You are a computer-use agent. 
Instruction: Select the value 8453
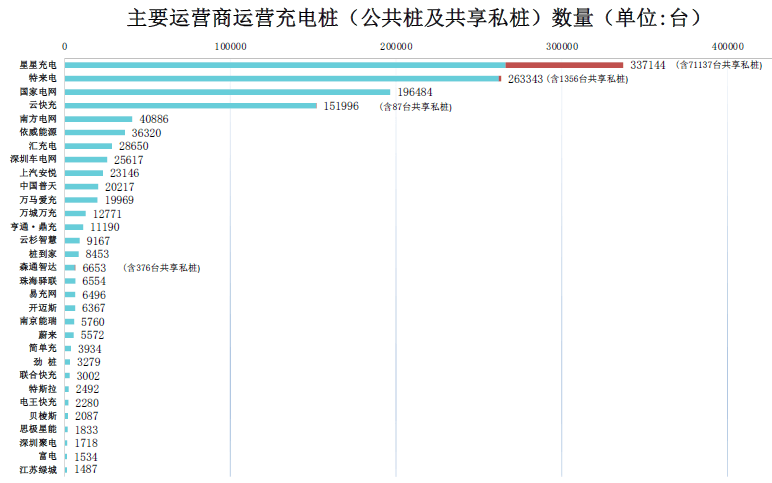click(x=97, y=255)
